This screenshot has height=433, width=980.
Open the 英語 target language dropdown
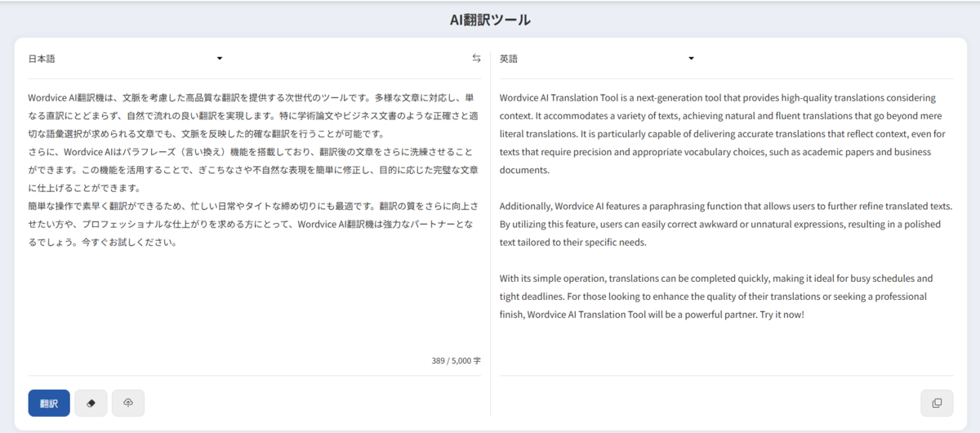pos(597,59)
